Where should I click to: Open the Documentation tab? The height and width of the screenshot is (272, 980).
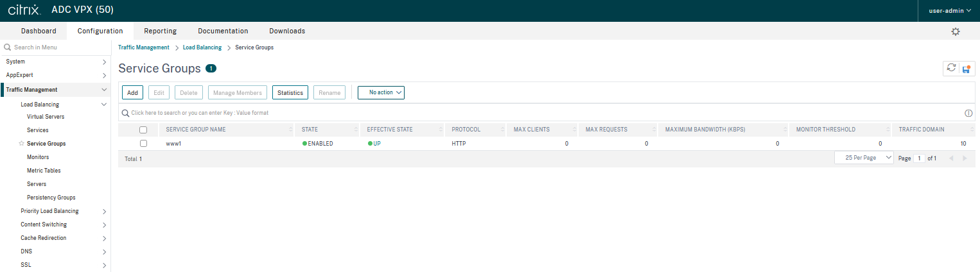click(x=223, y=31)
